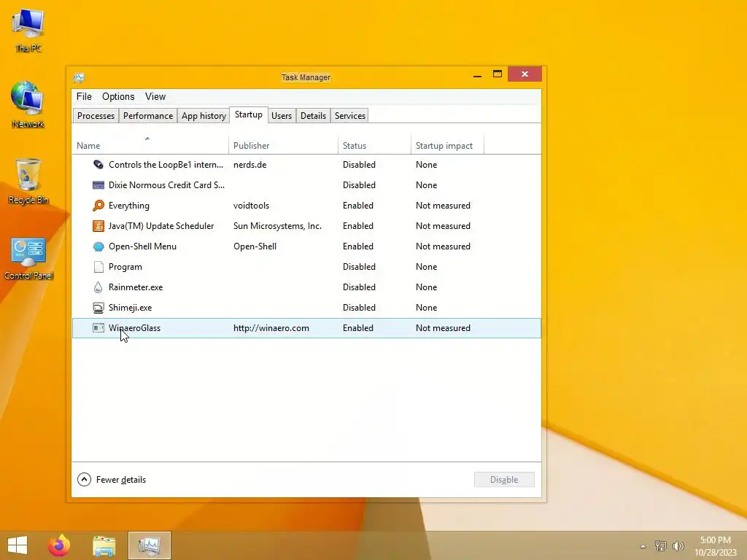Click the Rainmeter.exe droplet icon
This screenshot has width=747, height=560.
coord(98,287)
